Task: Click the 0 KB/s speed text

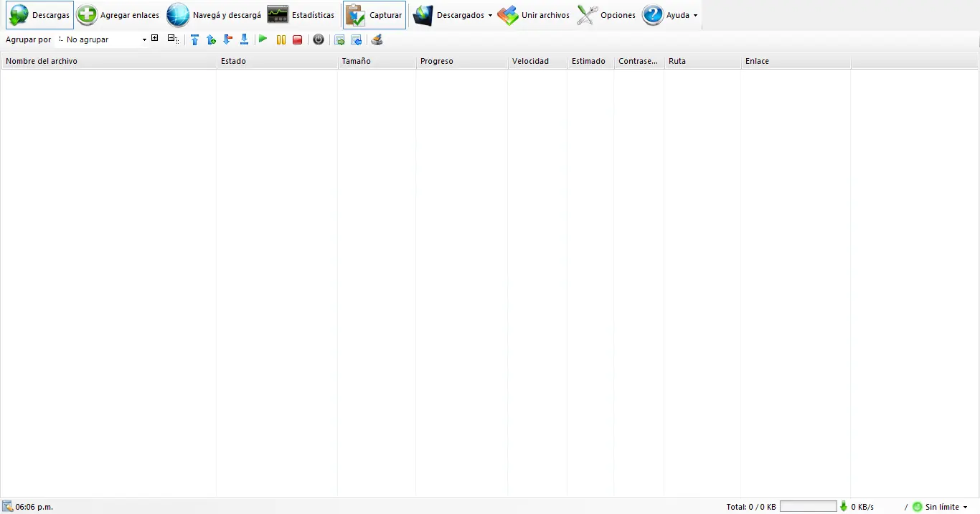Action: click(x=863, y=507)
